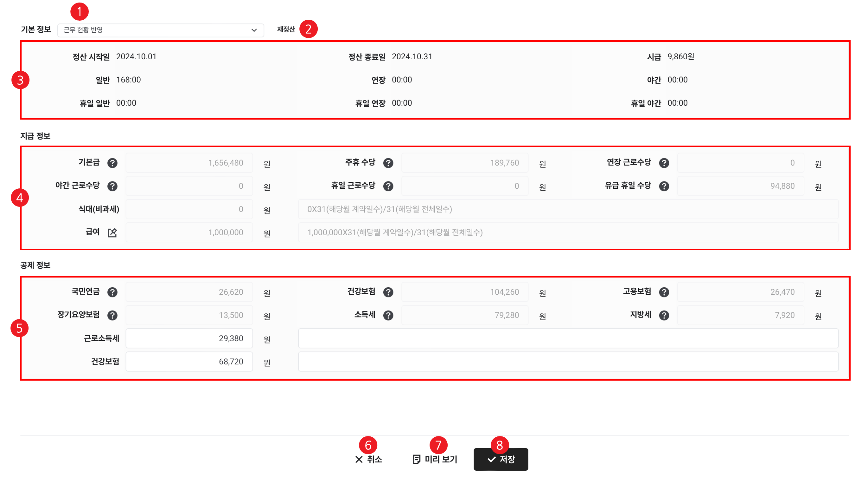
Task: Click the 건강보험 68,720 amount field
Action: (189, 362)
